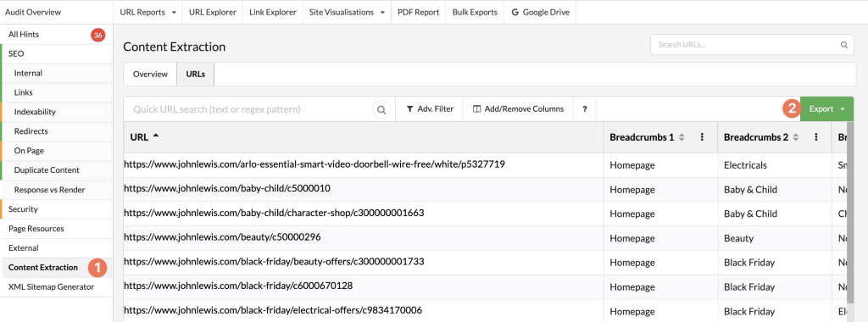Click the Quick URL search magnifier button
The image size is (868, 322).
(381, 109)
